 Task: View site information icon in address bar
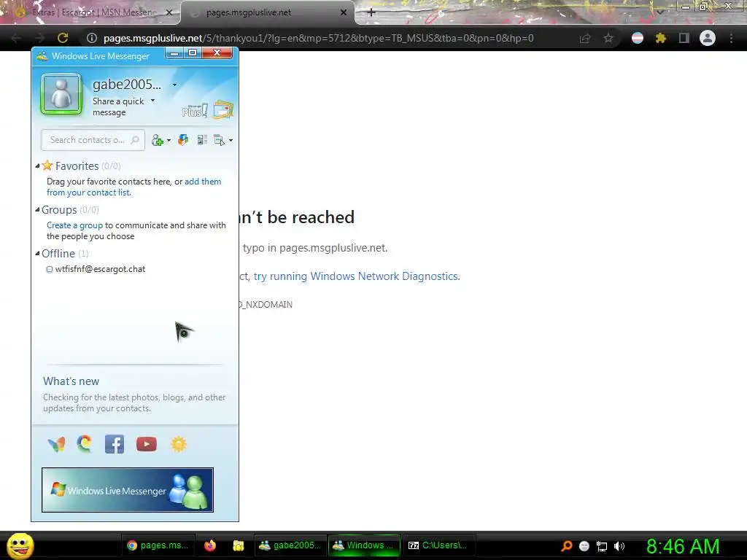click(92, 38)
